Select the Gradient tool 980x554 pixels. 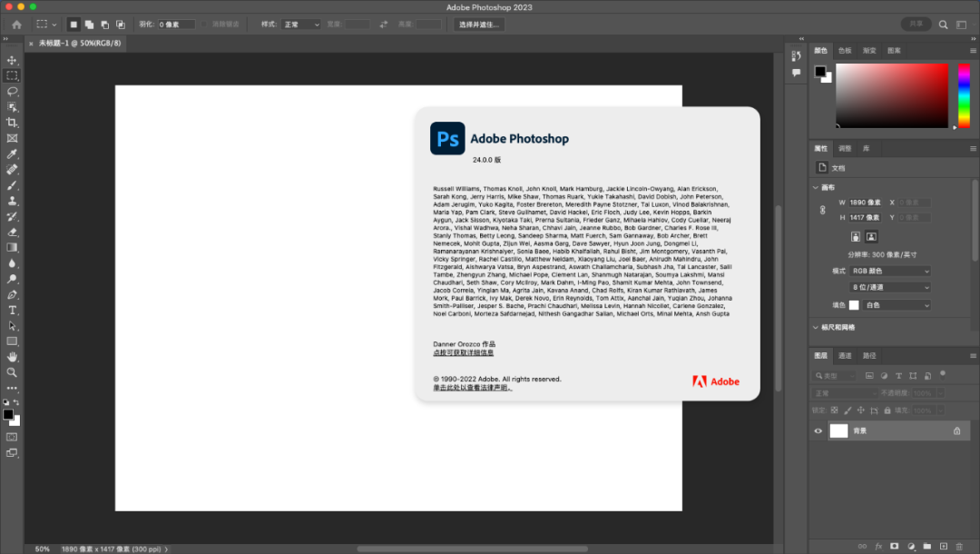12,248
